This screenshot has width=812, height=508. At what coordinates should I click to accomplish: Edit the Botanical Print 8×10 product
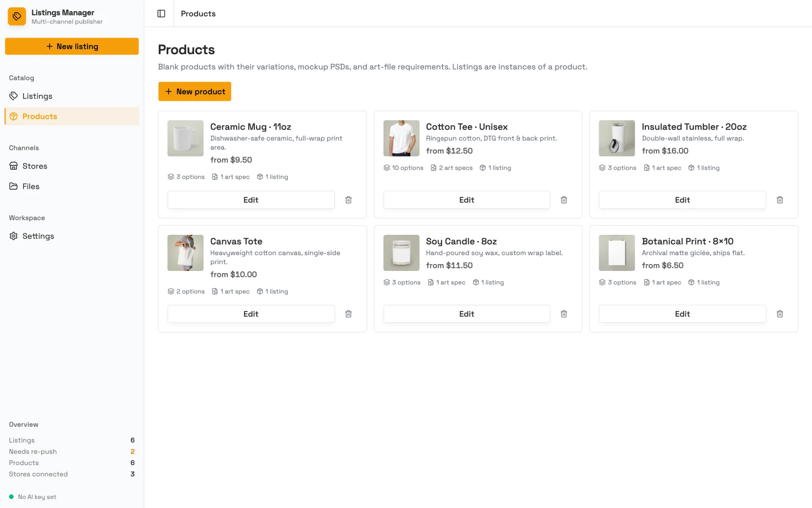coord(682,314)
